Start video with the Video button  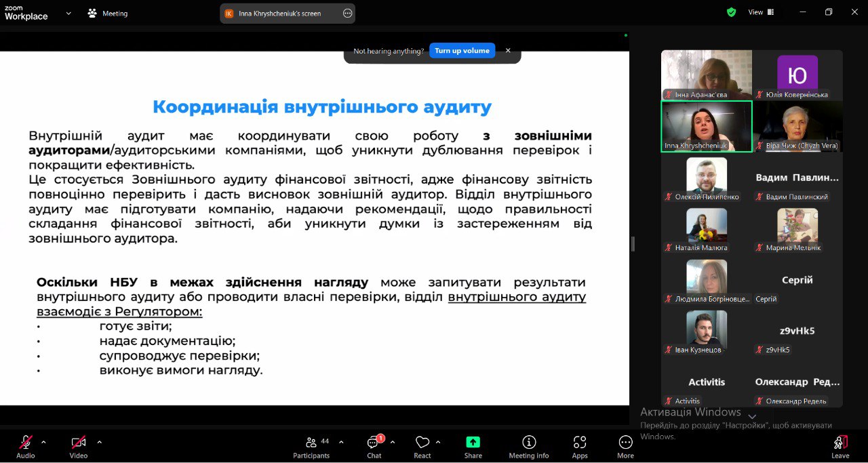[x=79, y=443]
